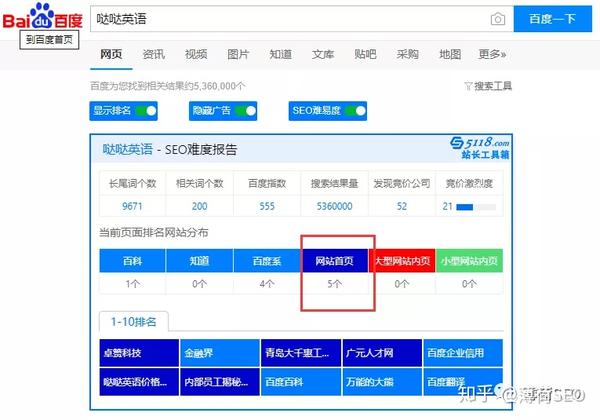Screen dimensions: 600x420
Task: Click the 百科 blue category cell
Action: [x=132, y=261]
